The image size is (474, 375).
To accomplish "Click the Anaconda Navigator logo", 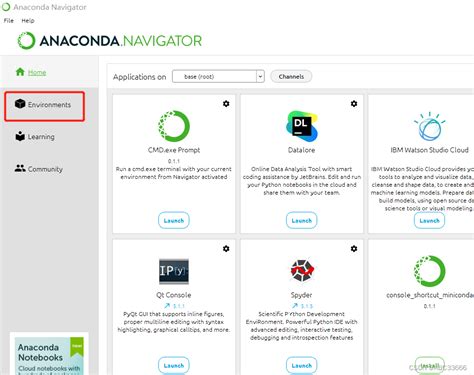I will tap(110, 41).
